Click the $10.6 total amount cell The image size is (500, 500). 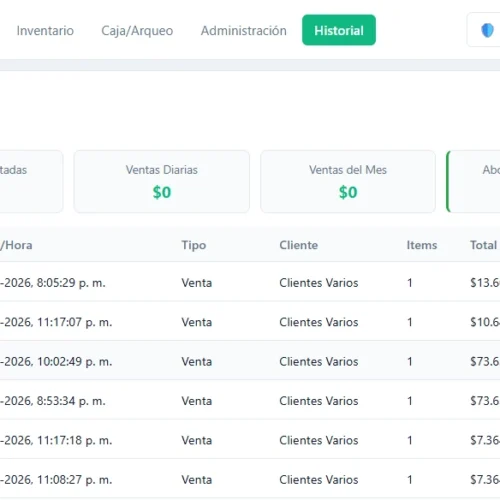tap(485, 322)
